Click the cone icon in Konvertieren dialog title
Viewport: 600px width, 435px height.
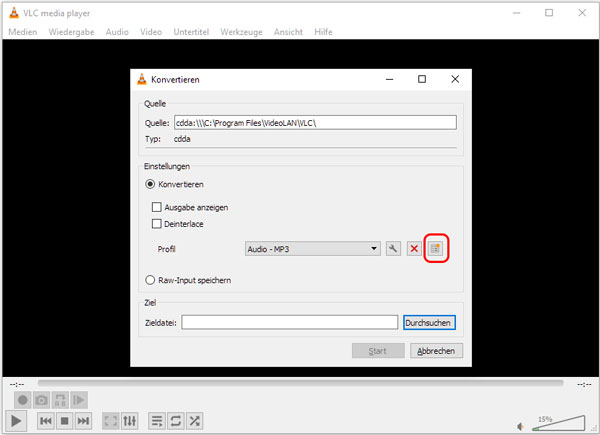(x=142, y=79)
